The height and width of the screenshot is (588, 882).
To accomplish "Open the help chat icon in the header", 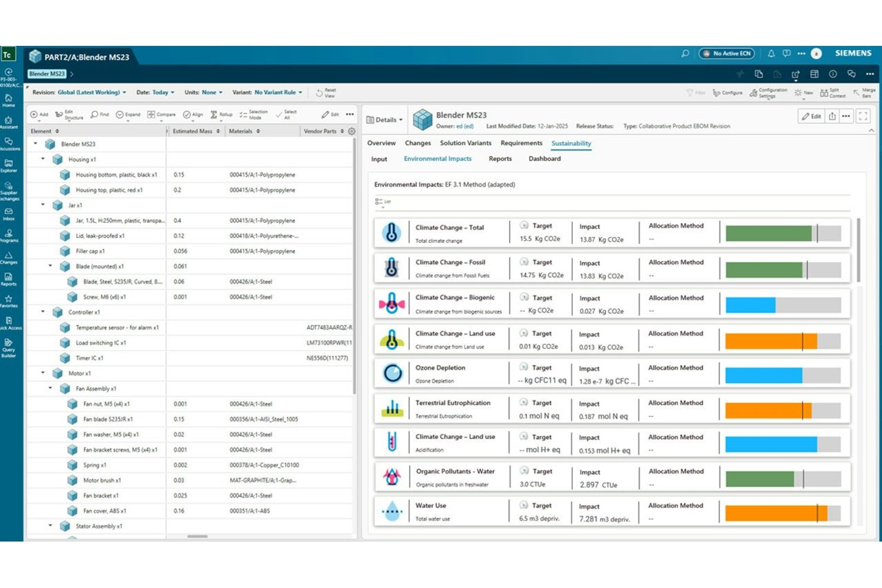I will point(787,54).
